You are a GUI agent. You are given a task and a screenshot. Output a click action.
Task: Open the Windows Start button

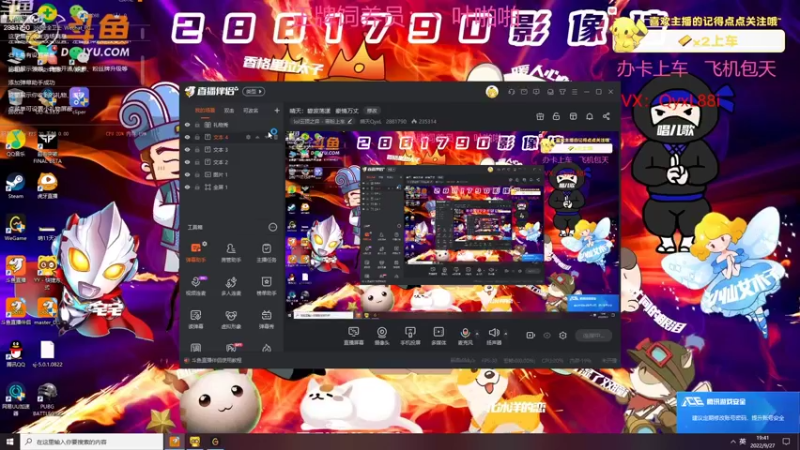click(x=10, y=442)
